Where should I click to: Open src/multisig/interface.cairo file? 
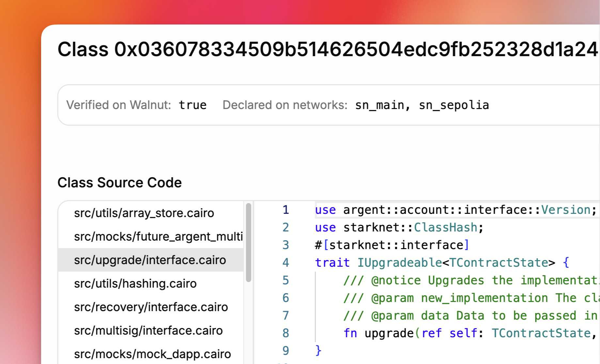[148, 331]
